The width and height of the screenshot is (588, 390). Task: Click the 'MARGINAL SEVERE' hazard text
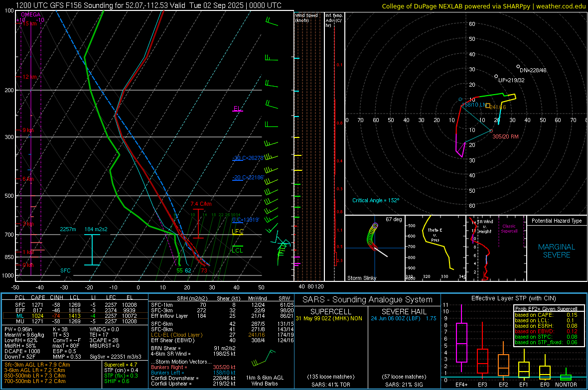557,251
